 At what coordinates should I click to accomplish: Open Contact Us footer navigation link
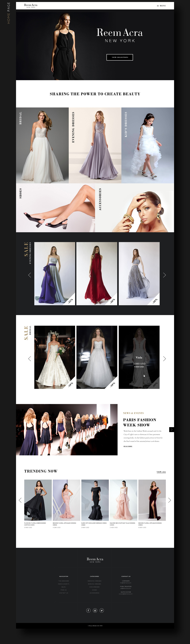(x=64, y=593)
